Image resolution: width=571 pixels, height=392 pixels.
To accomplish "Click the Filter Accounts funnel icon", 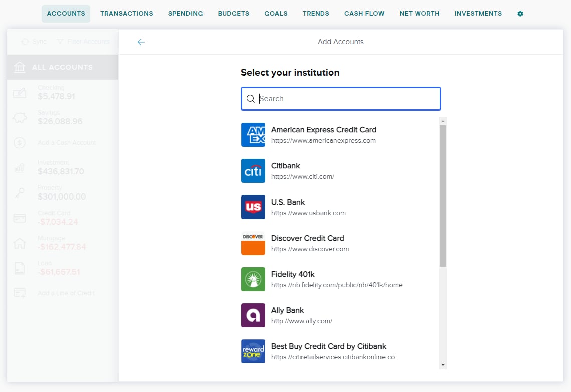I will pyautogui.click(x=61, y=42).
